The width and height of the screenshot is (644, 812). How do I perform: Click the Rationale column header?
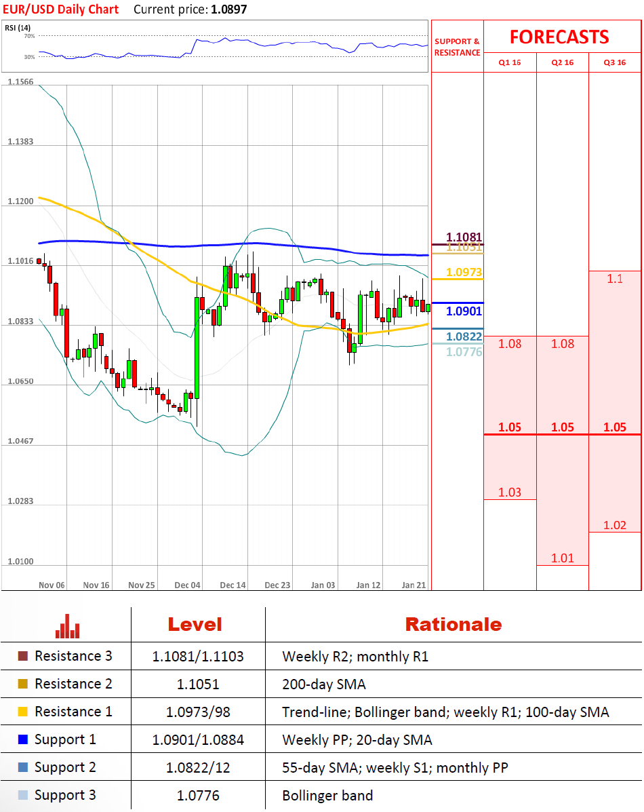pos(454,625)
